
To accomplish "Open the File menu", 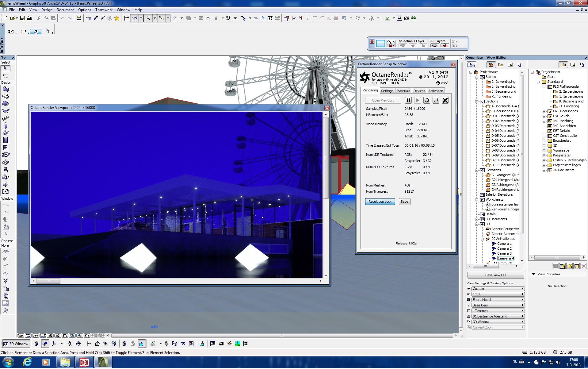I will coord(12,10).
